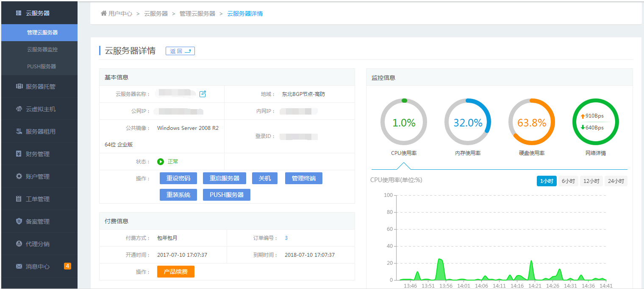
Task: Expand the 服务器租用 sidebar menu
Action: [x=39, y=132]
